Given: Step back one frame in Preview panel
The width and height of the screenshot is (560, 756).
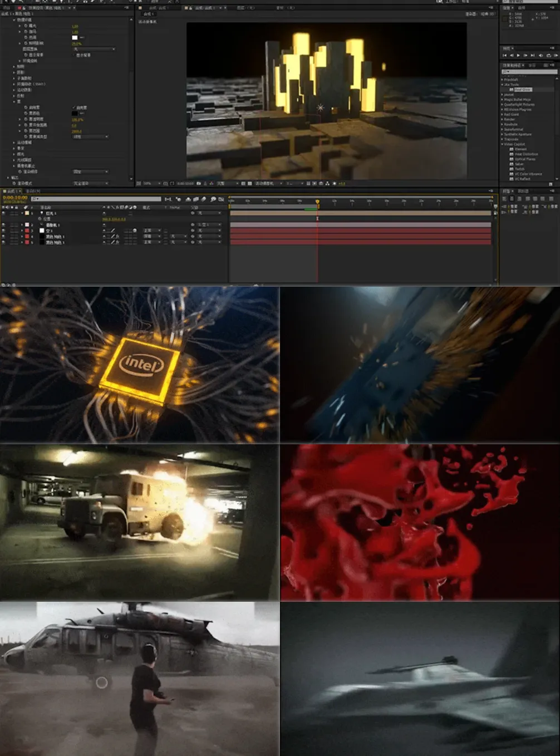Looking at the screenshot, I should [x=512, y=55].
